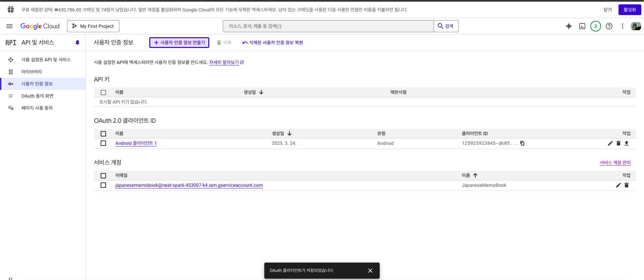Click the 활성화 activate button
The image size is (644, 280).
630,10
